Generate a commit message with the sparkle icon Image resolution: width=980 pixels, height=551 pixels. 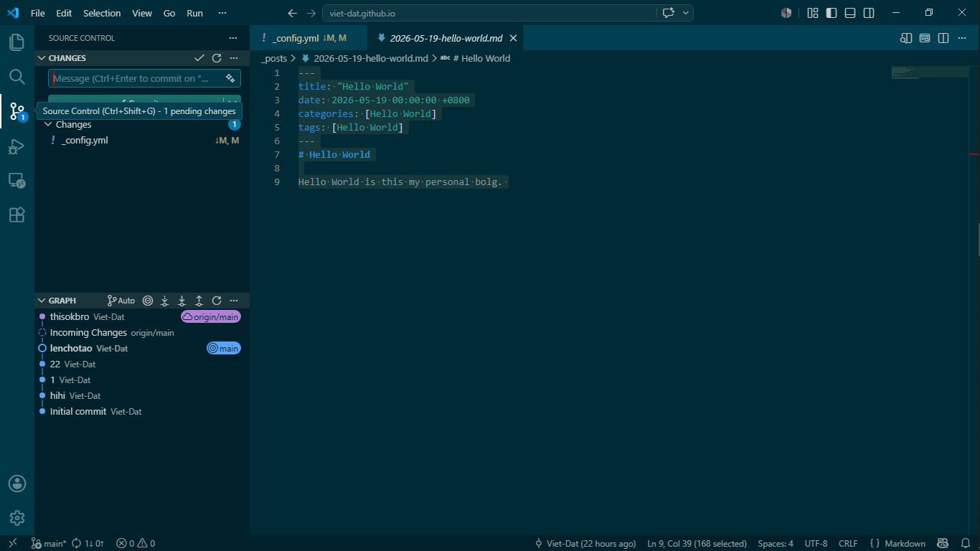tap(230, 78)
